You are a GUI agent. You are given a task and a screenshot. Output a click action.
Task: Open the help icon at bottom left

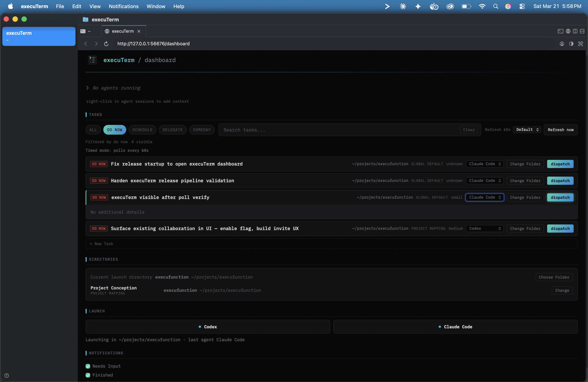click(x=7, y=375)
